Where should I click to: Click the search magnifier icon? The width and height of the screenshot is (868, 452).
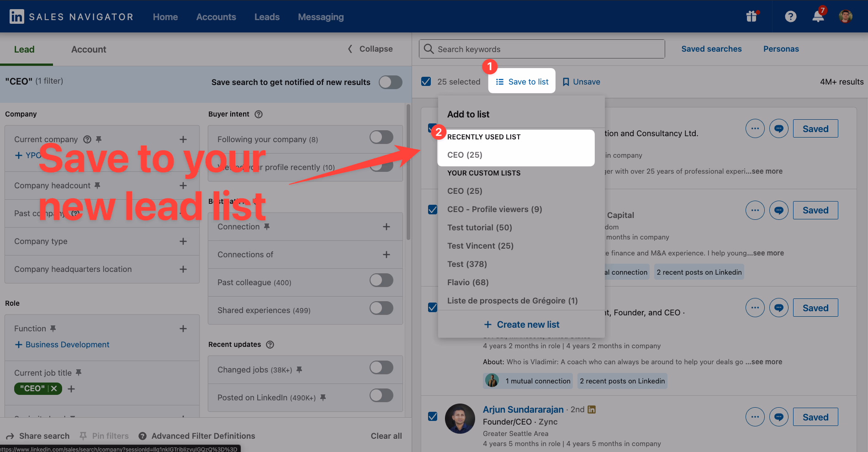[429, 49]
